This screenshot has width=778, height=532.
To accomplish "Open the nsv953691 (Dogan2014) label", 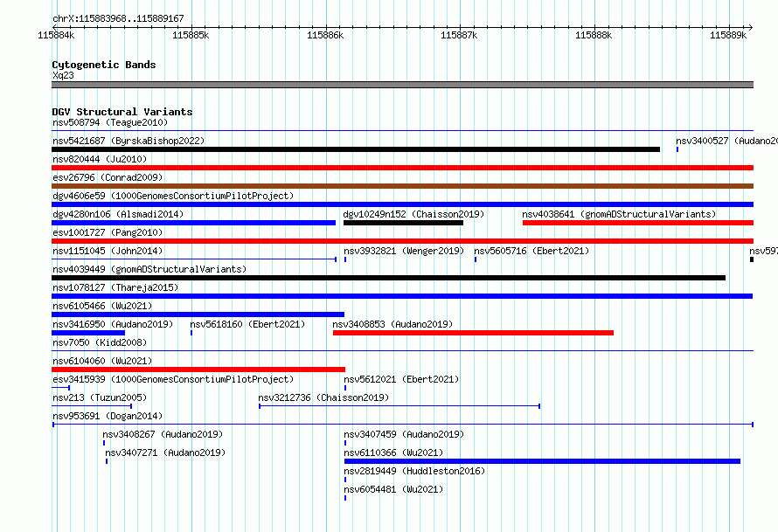I will 108,416.
